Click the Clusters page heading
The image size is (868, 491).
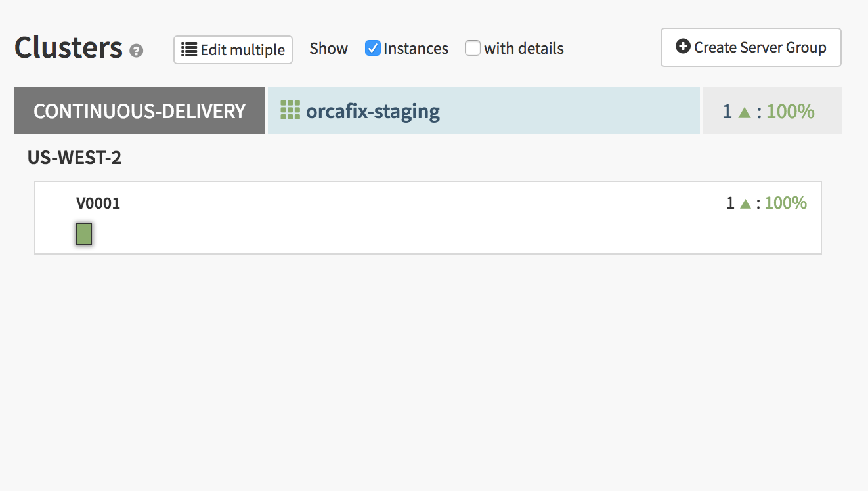tap(68, 47)
